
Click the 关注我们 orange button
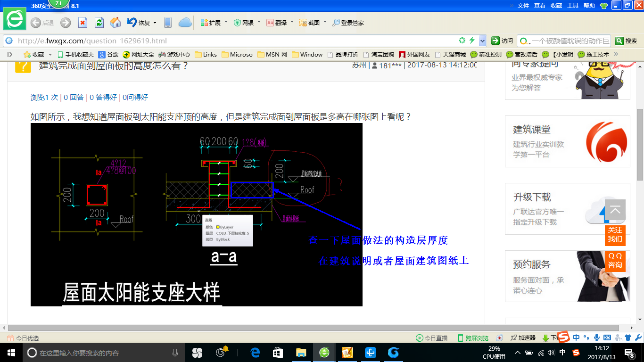click(615, 235)
